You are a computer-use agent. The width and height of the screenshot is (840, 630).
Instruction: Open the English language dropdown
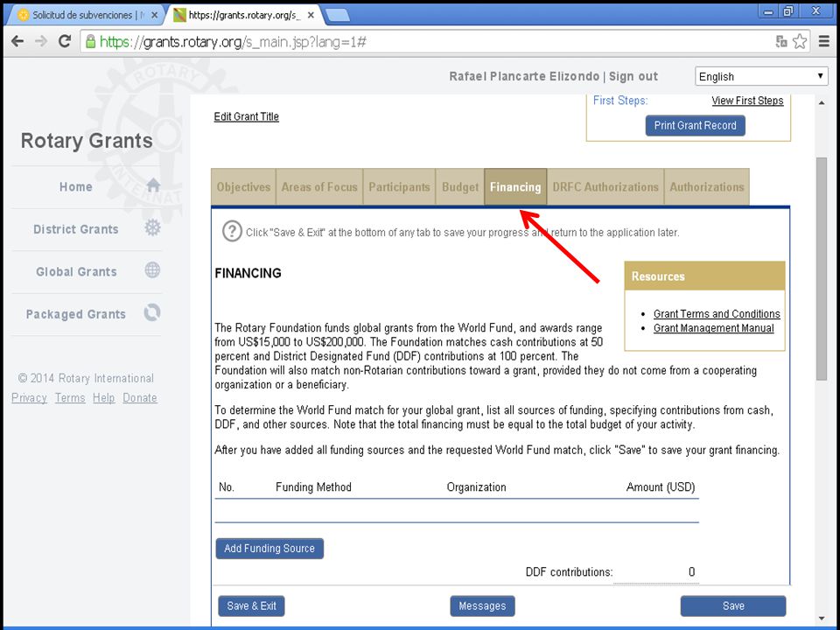(x=761, y=77)
